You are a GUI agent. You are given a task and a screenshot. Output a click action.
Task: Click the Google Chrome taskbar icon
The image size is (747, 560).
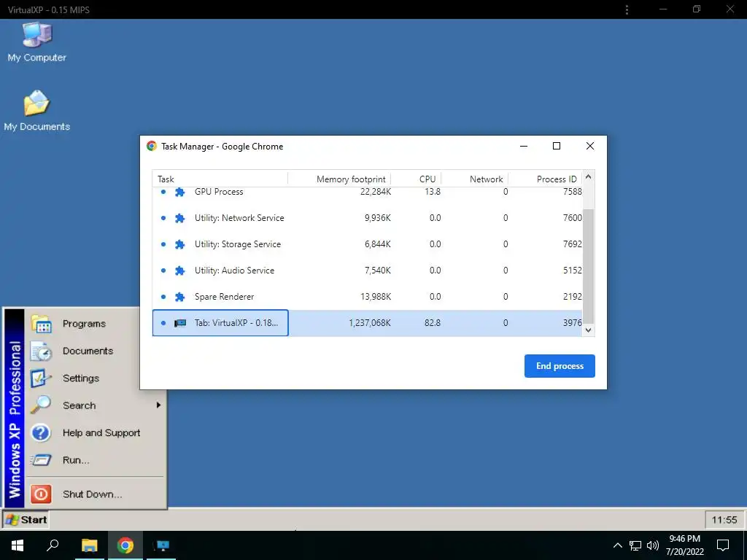[125, 545]
